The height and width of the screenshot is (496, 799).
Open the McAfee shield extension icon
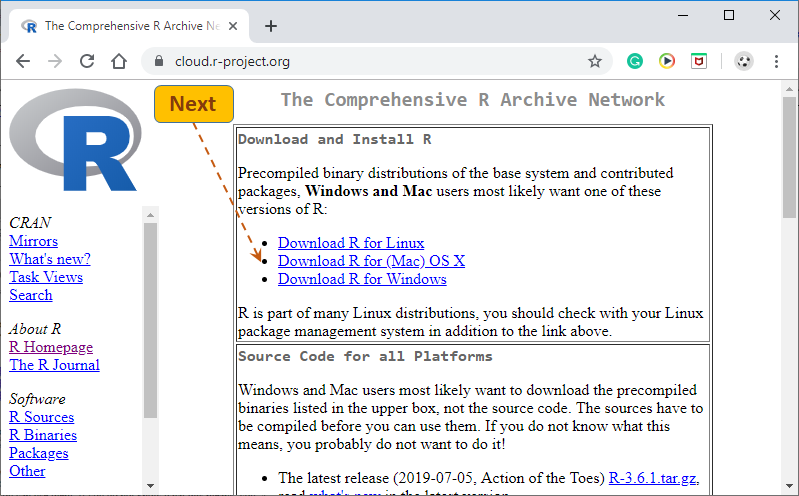click(699, 61)
